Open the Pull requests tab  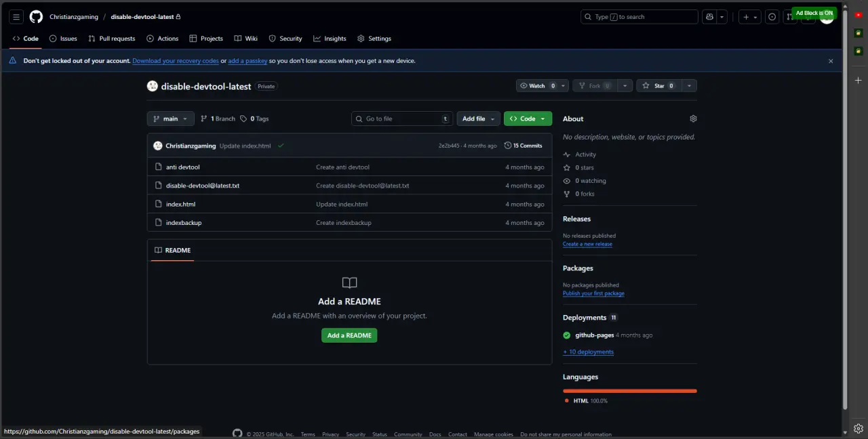112,39
